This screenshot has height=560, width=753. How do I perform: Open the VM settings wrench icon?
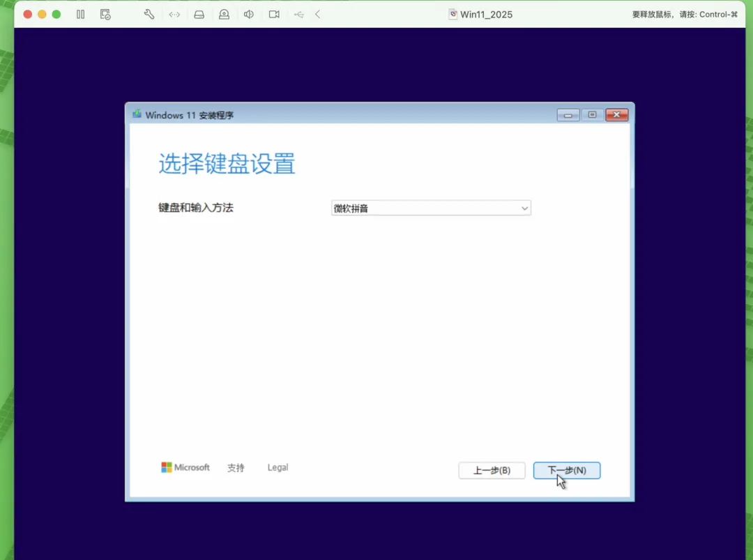[149, 15]
